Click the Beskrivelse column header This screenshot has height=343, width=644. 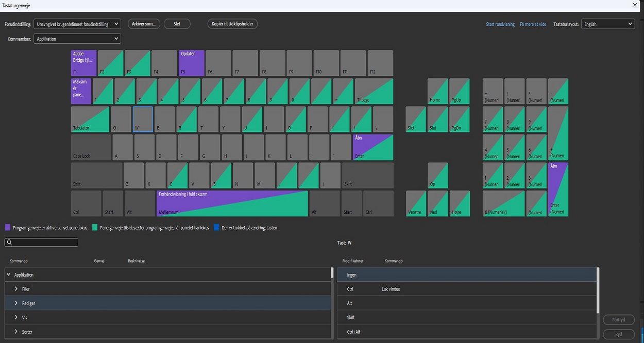[x=136, y=261]
